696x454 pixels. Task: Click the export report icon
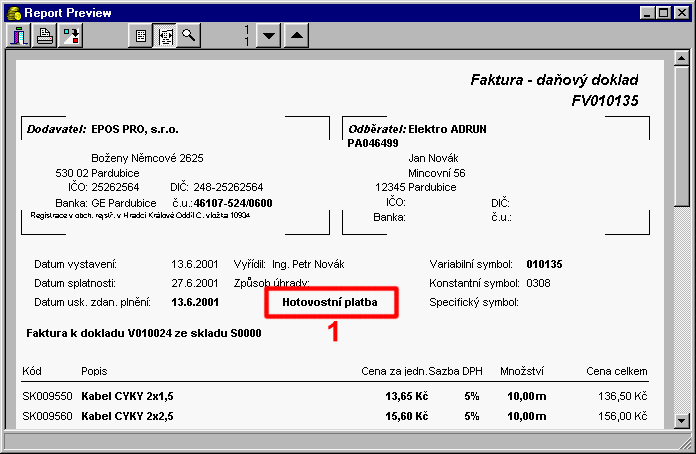[x=71, y=36]
